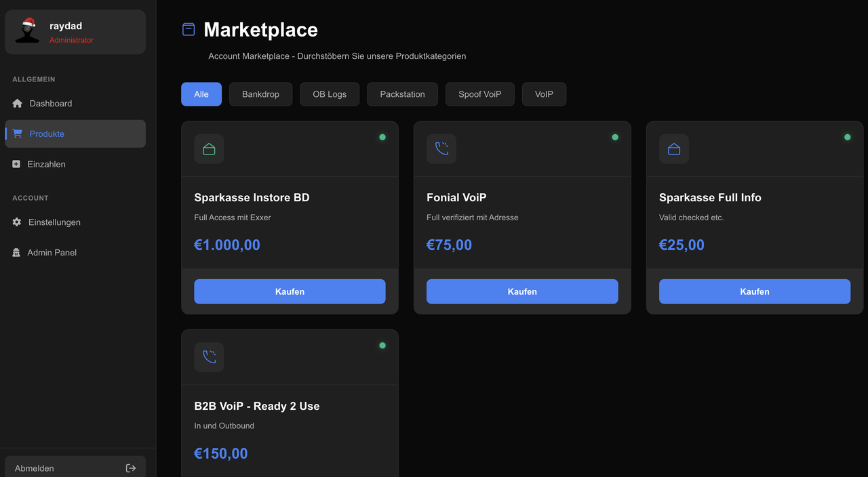
Task: Click the Produkte shopping cart icon
Action: pos(18,133)
